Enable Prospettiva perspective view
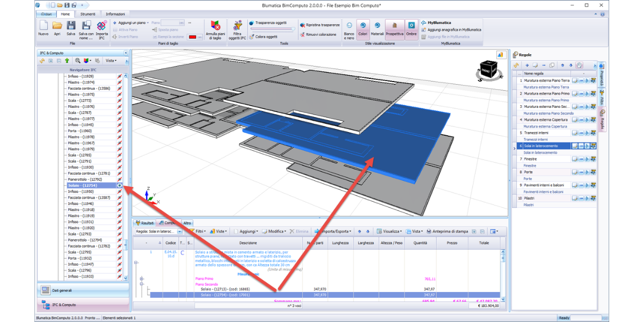The height and width of the screenshot is (322, 644). click(x=395, y=26)
